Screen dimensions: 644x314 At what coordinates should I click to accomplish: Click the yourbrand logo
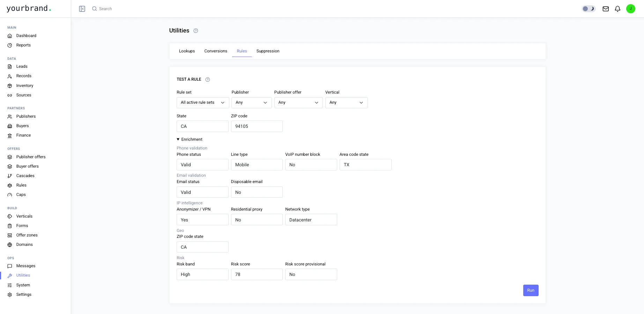point(29,8)
